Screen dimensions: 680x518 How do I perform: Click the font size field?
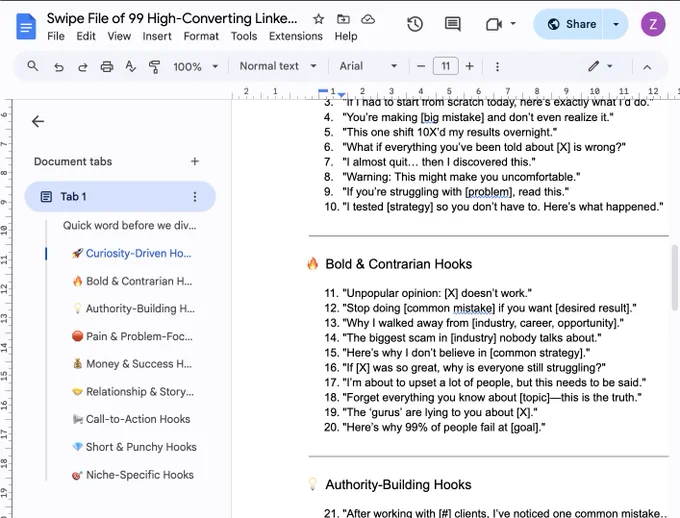point(445,66)
